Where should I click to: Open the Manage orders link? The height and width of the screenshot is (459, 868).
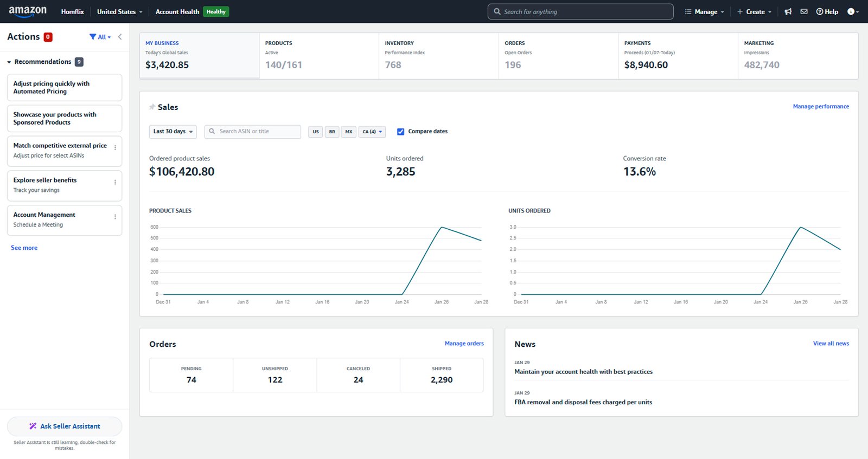coord(464,344)
